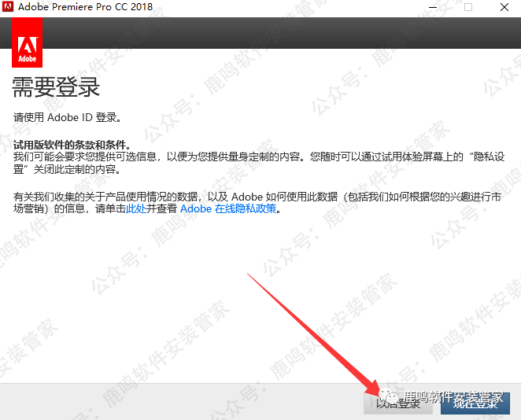The width and height of the screenshot is (521, 420).
Task: Click the red Adobe logo
Action: pyautogui.click(x=28, y=42)
